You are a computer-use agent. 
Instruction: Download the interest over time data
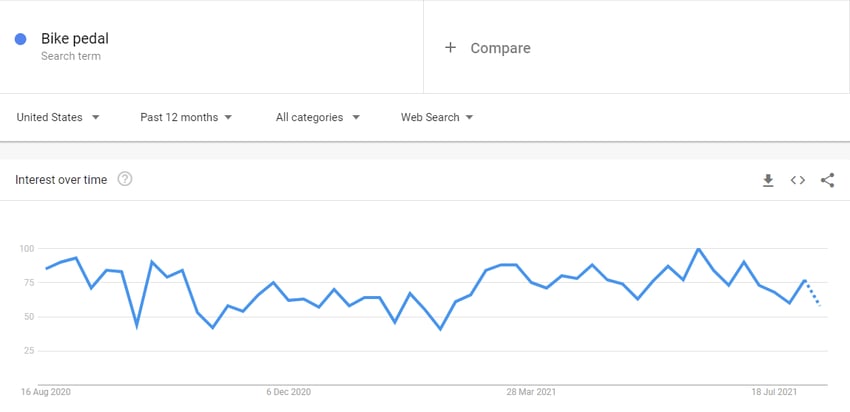(768, 181)
